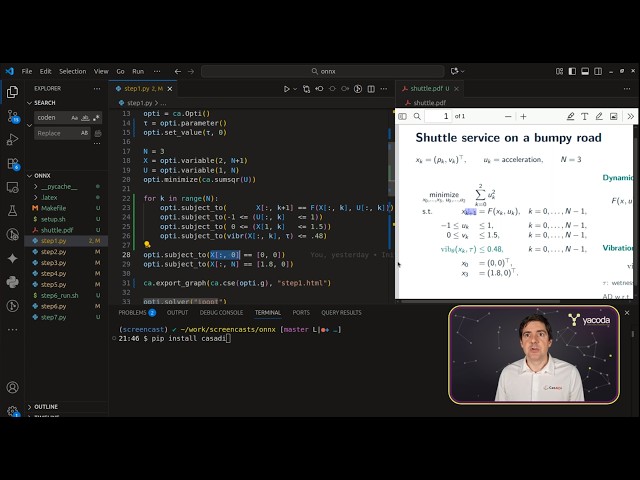Select the PDF draw pencil tool

(599, 116)
